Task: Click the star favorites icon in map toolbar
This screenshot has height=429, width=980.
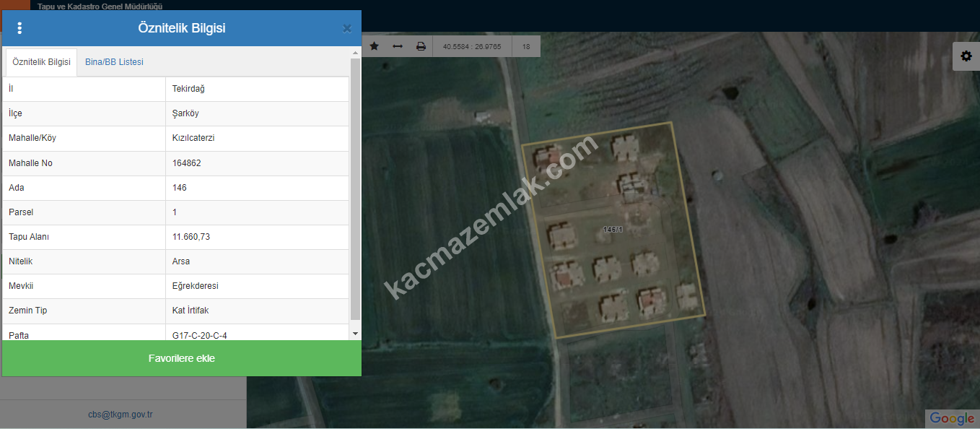Action: pyautogui.click(x=374, y=46)
